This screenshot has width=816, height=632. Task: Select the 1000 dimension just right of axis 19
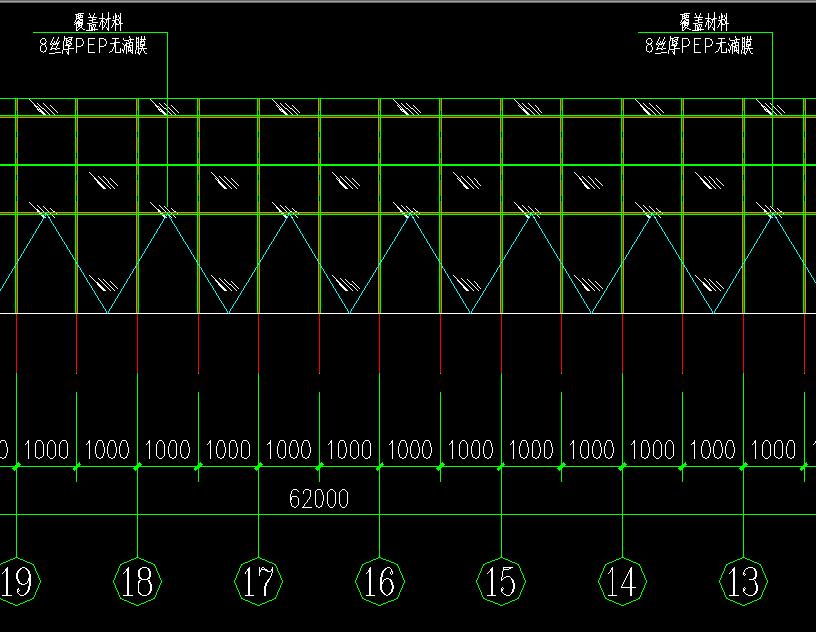[47, 450]
